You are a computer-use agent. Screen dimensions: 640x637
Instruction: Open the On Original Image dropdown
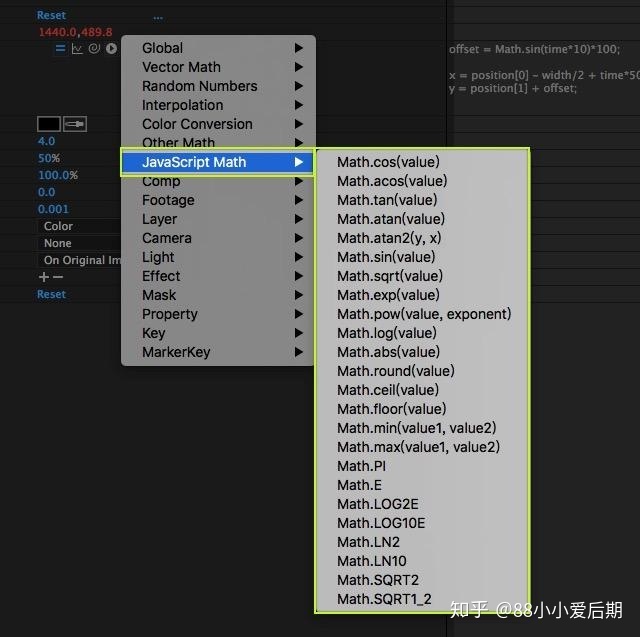(x=80, y=260)
